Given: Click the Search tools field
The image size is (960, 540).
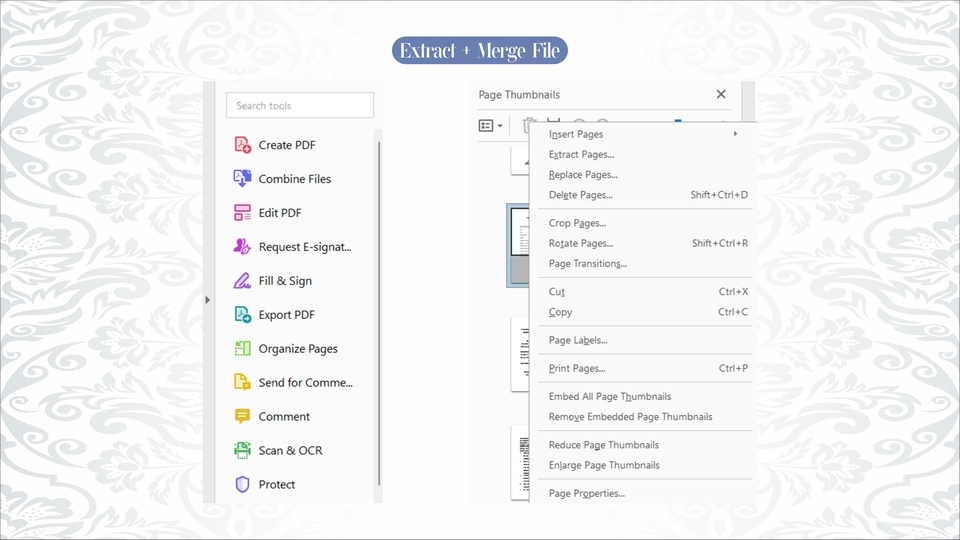Looking at the screenshot, I should pos(300,105).
